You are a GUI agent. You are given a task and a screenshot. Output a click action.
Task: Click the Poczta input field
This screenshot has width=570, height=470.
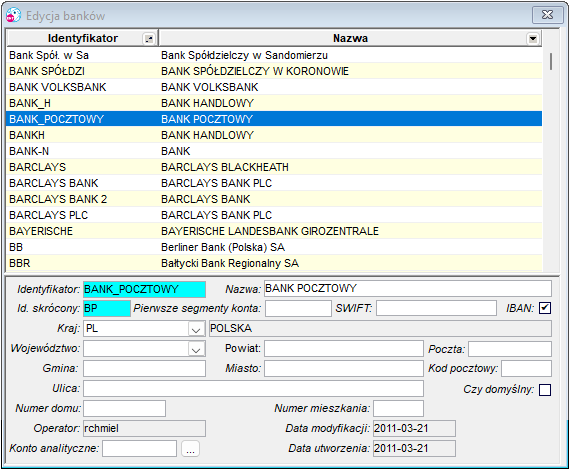pos(510,349)
